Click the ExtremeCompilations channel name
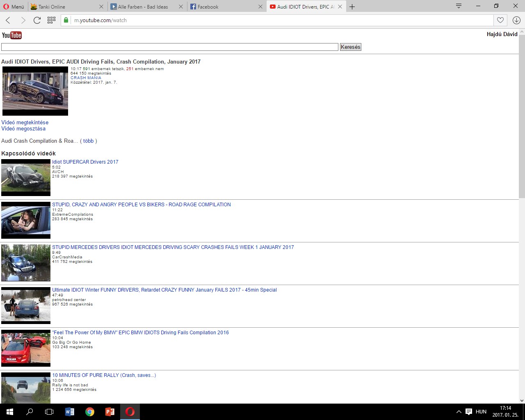The image size is (525, 420). pos(73,214)
